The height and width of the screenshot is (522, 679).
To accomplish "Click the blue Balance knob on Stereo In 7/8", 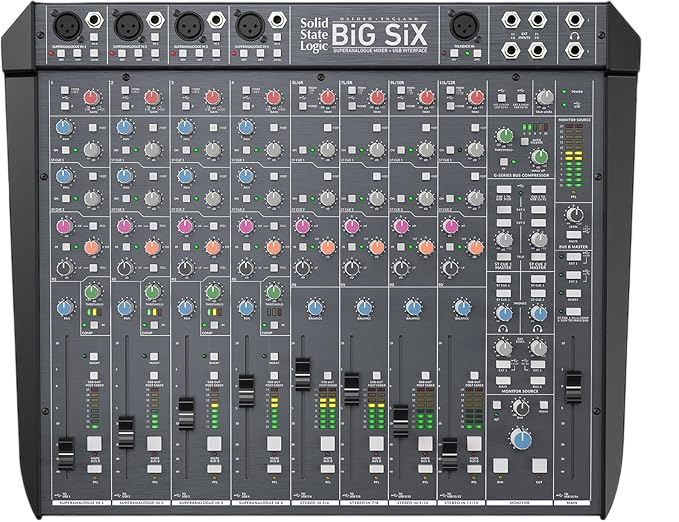I will coord(364,307).
